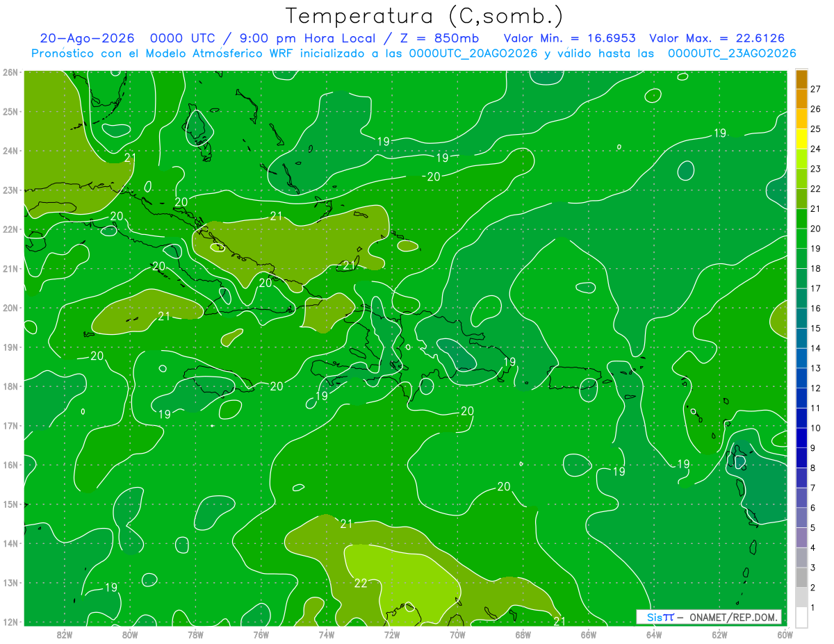Click the "13N" latitude axis label
834x644 pixels.
click(x=10, y=582)
